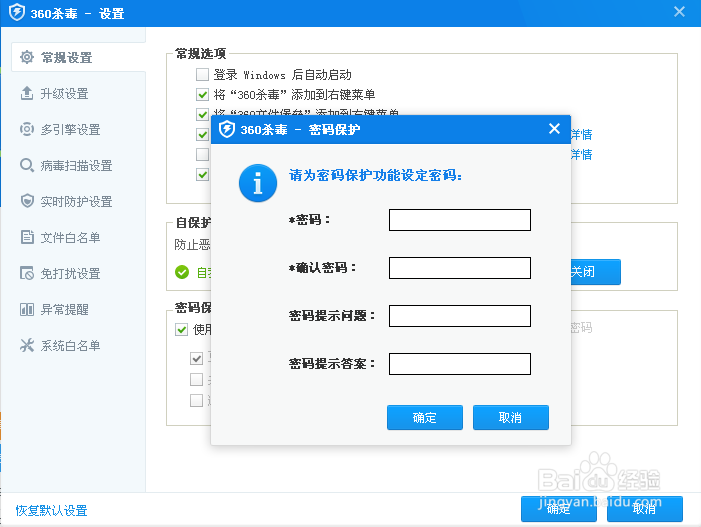
Task: Cancel the 密码保护 dialog with 取消
Action: tap(511, 417)
